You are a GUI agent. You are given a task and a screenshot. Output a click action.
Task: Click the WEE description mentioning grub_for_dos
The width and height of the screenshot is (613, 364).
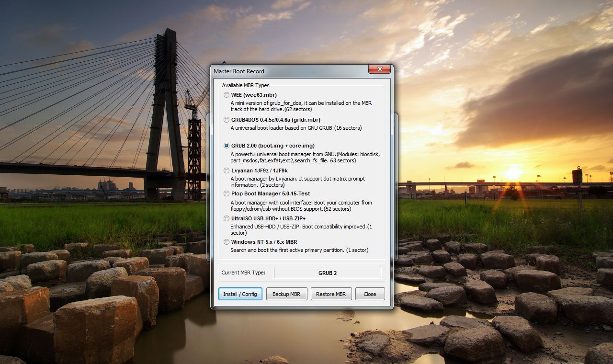point(301,106)
